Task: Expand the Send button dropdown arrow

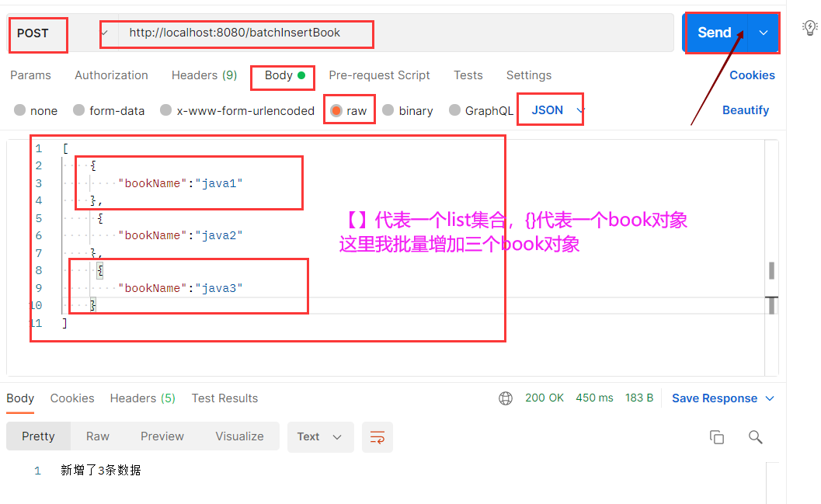Action: (x=764, y=32)
